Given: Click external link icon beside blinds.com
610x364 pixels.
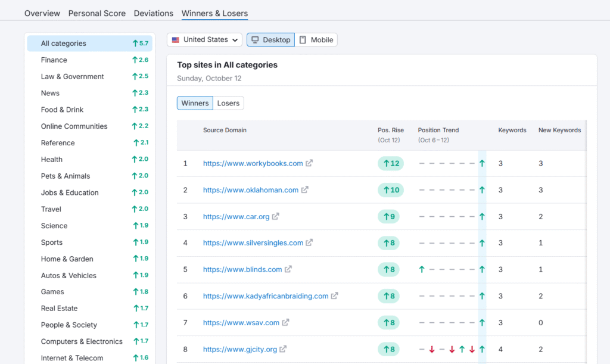Looking at the screenshot, I should coord(288,269).
